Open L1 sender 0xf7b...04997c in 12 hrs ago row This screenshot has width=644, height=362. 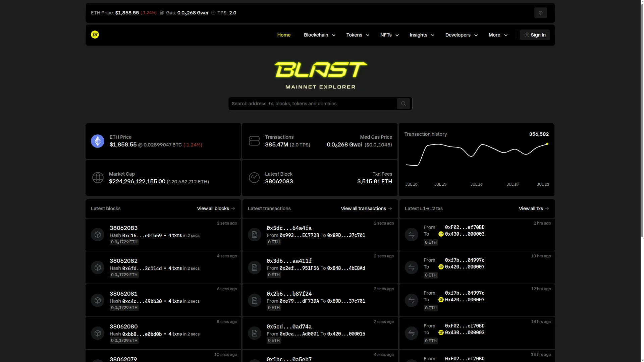point(465,293)
